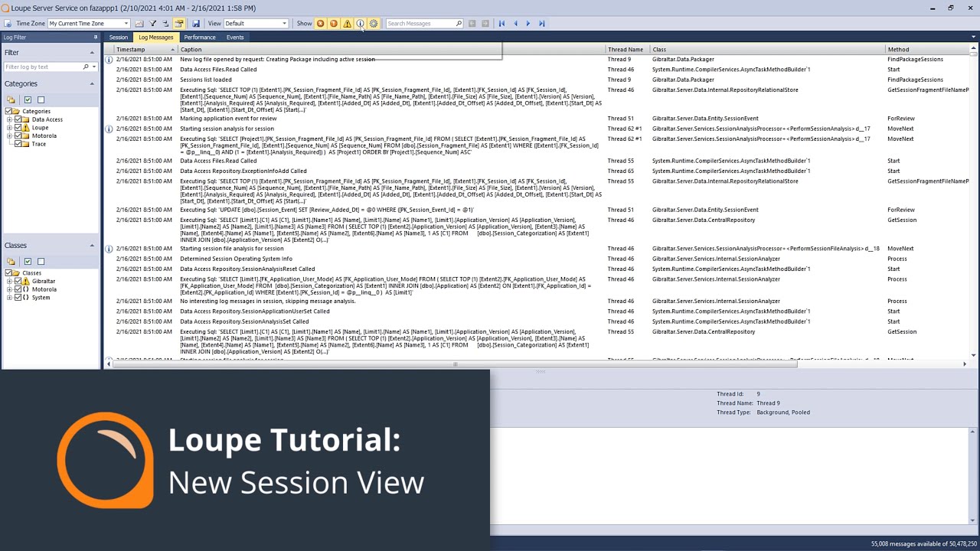
Task: Expand the Motorola category tree node
Action: coord(9,135)
